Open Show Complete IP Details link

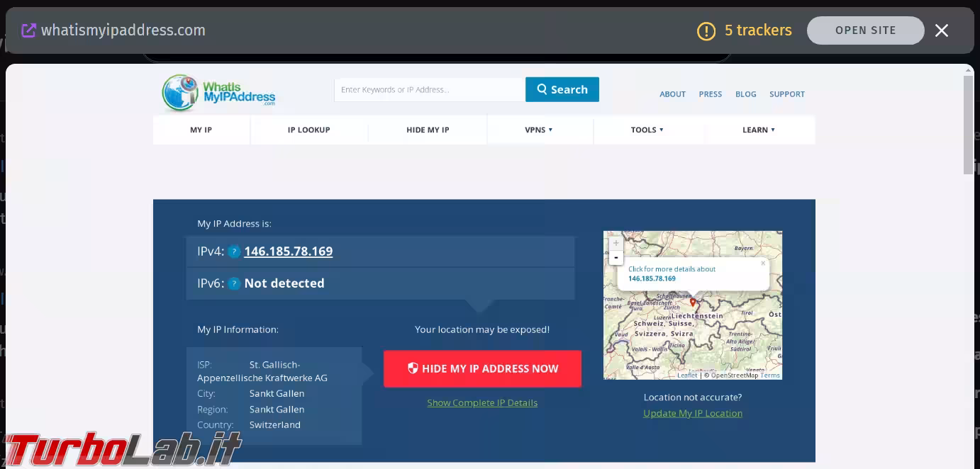point(482,402)
